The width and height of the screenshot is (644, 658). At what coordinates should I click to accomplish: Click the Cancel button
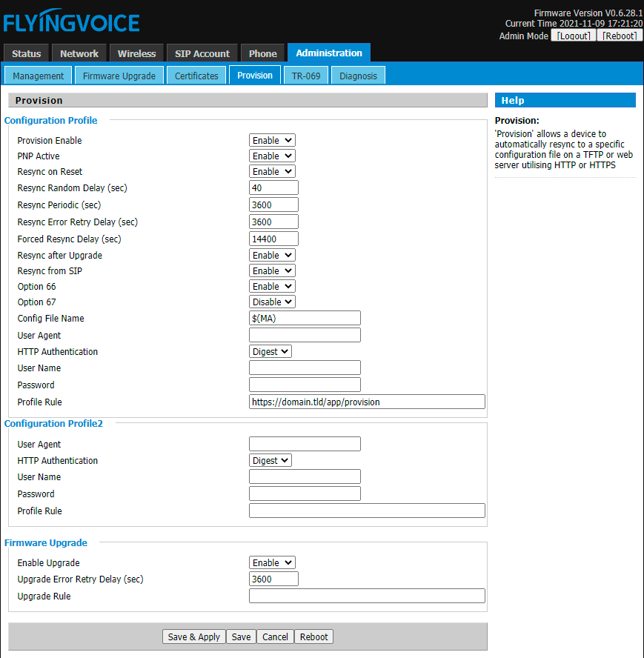tap(275, 637)
